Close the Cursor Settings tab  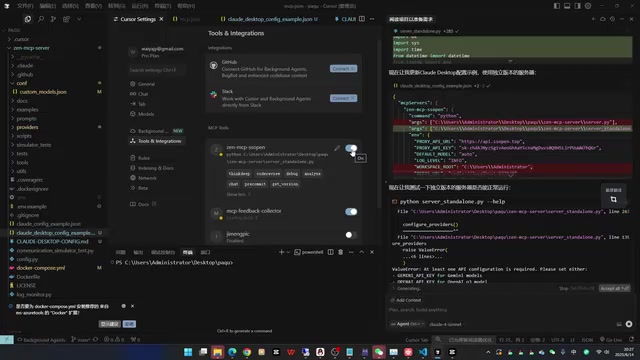(x=162, y=19)
